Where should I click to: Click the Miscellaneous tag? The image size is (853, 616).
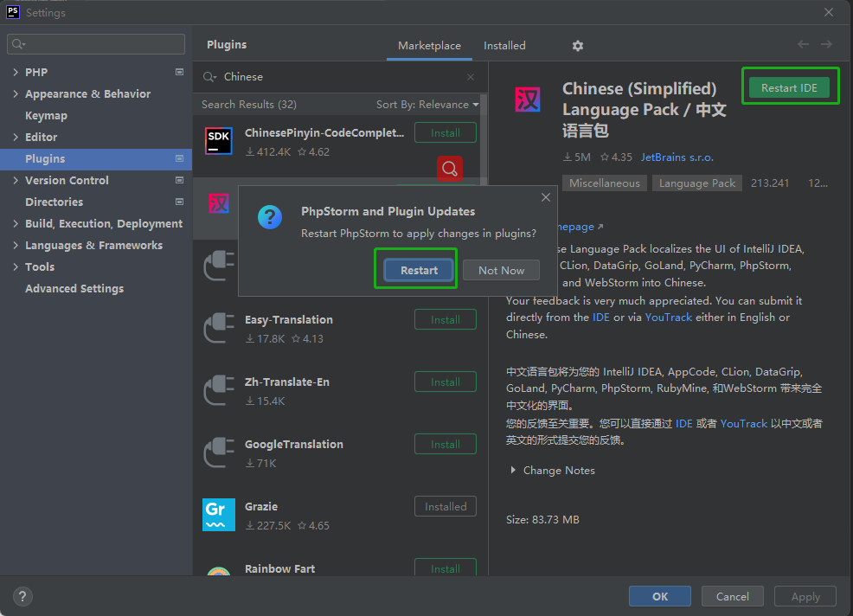605,183
